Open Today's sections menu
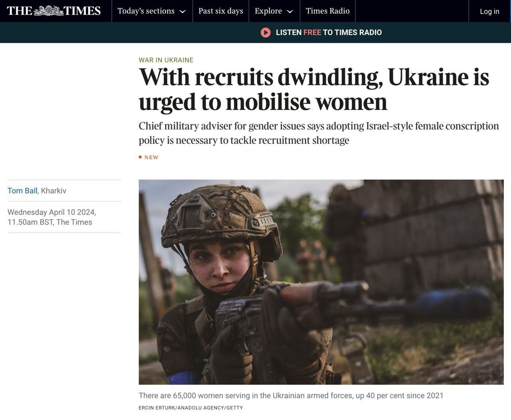Screen dimensions: 511x420 [x=152, y=11]
